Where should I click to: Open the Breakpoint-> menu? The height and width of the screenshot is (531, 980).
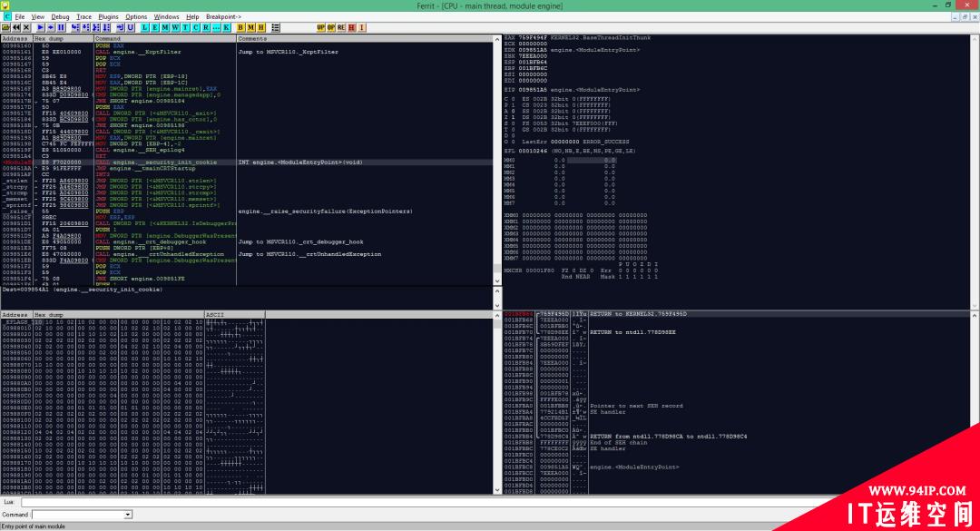(x=223, y=17)
